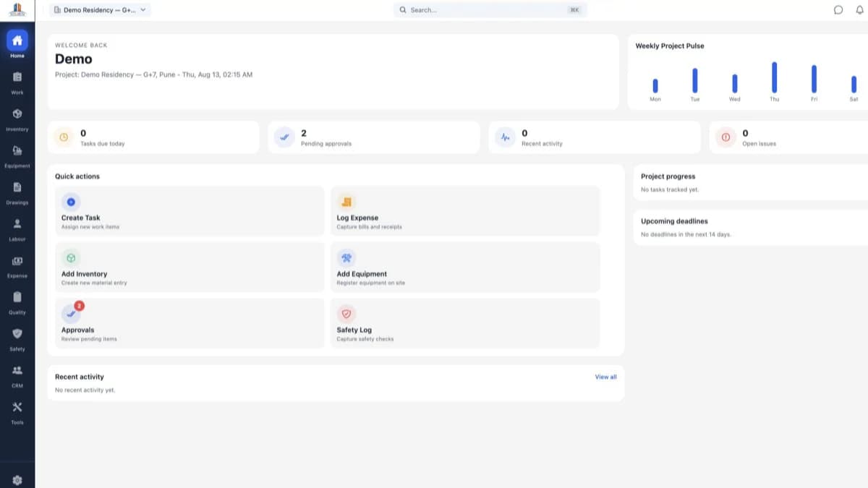Viewport: 868px width, 488px height.
Task: Open the Safety shield icon in sidebar
Action: tap(17, 339)
